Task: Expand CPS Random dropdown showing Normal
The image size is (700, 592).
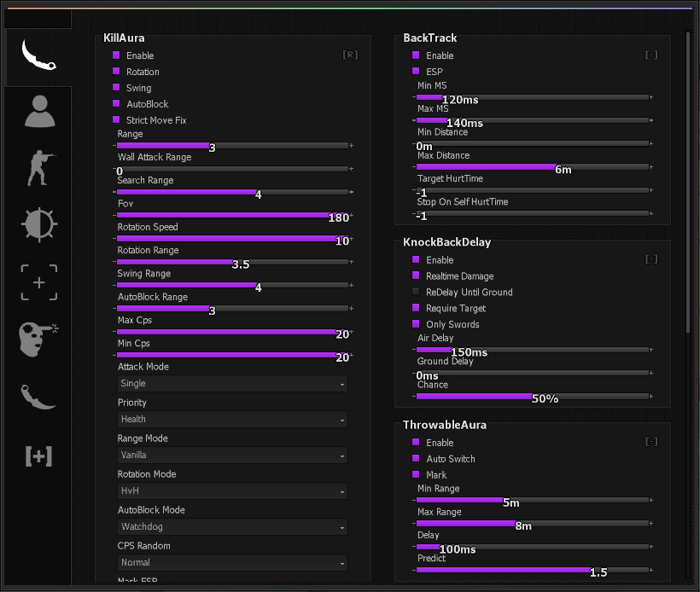Action: coord(232,562)
